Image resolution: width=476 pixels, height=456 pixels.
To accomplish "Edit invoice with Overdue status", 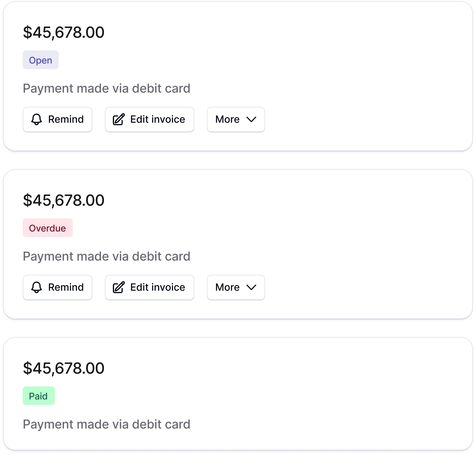I will [150, 287].
